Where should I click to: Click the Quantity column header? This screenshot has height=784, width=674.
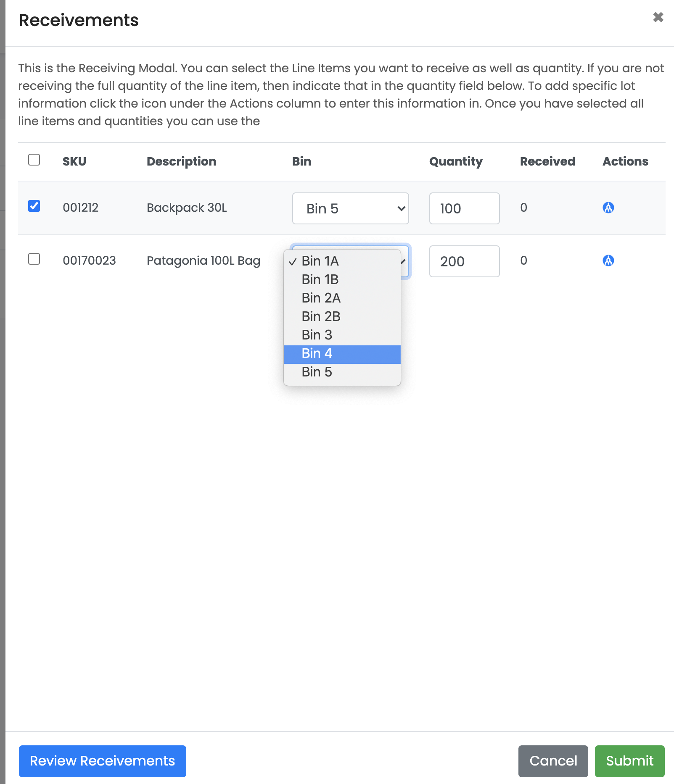click(x=456, y=161)
